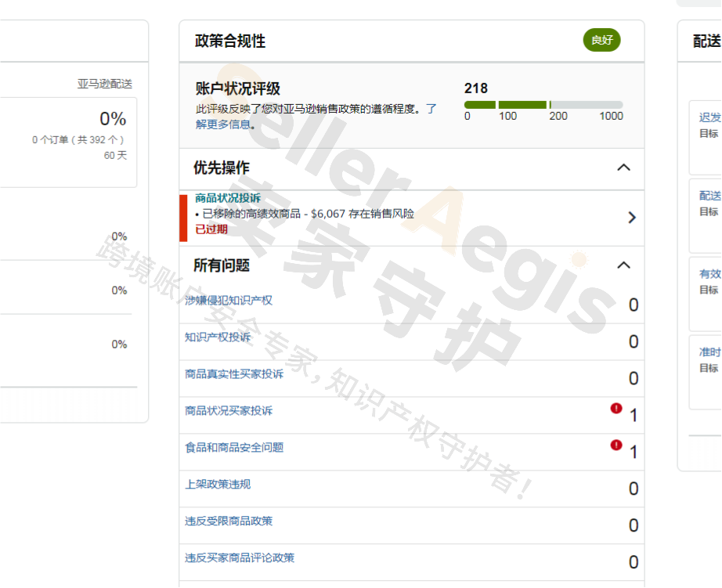Click count 1 for 商品状况买家投诉
This screenshot has width=722, height=588.
(x=634, y=415)
